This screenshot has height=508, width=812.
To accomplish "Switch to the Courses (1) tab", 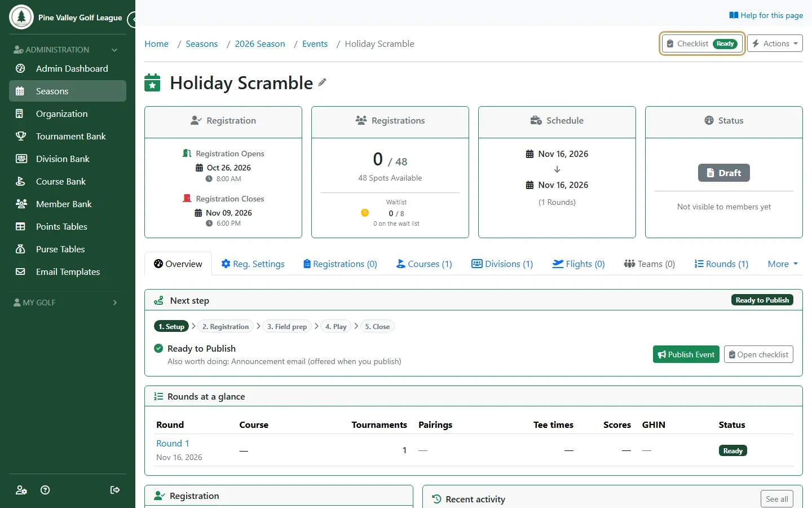I will pos(424,264).
